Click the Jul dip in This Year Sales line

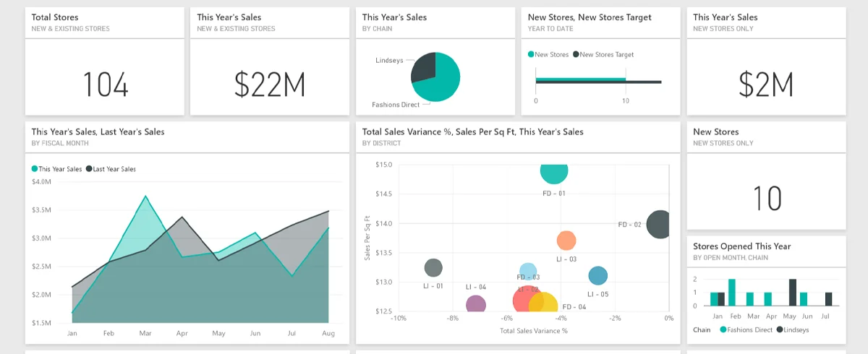[x=292, y=275]
